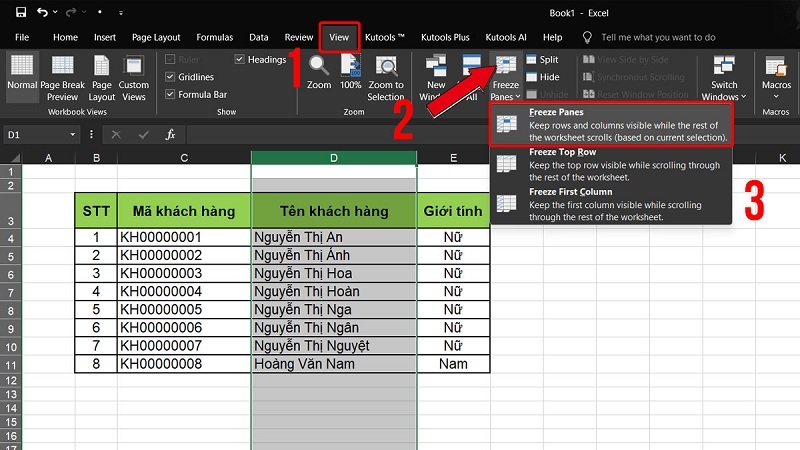Click the Insert Function fx icon
The height and width of the screenshot is (450, 800).
(170, 135)
